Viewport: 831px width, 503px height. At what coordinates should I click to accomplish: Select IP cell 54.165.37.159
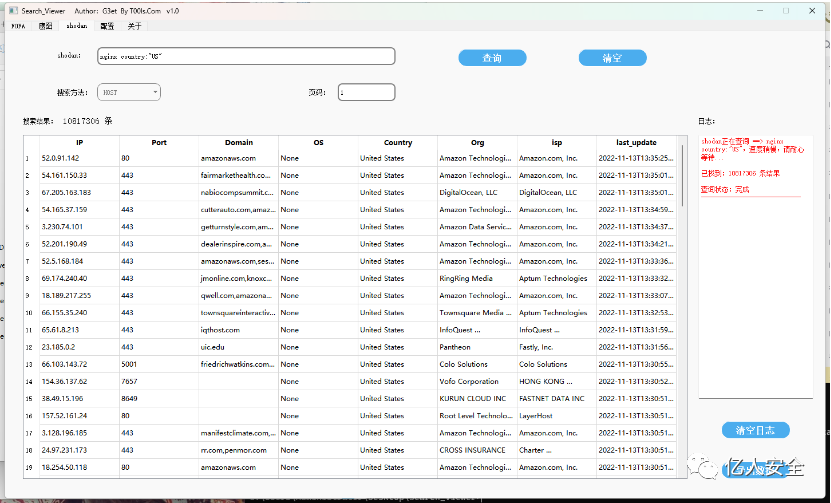[x=79, y=209]
